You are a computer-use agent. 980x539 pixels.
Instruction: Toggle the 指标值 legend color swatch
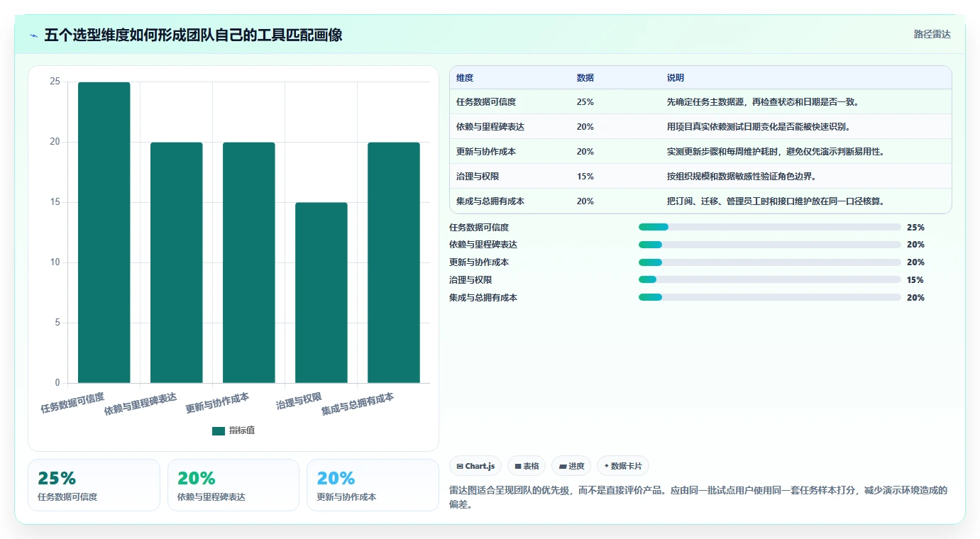(219, 431)
